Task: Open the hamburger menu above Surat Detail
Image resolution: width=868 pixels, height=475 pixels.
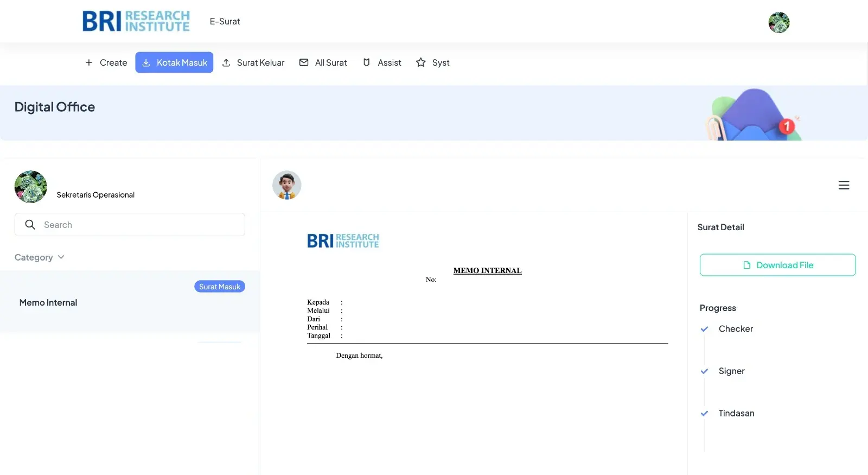Action: (844, 185)
